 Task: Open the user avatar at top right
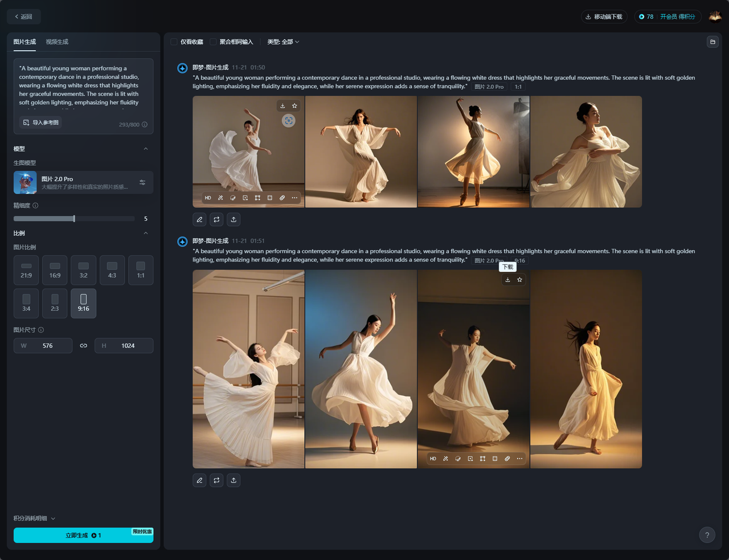click(715, 17)
